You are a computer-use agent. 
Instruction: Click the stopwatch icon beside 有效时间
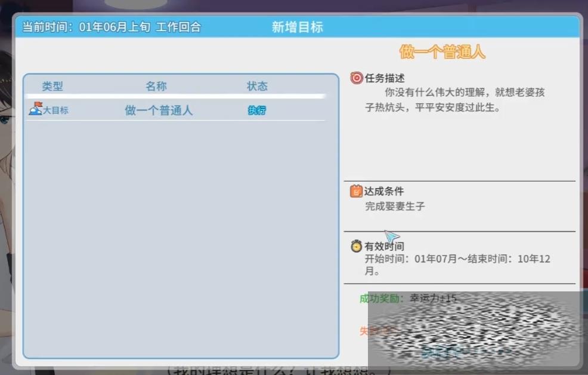pyautogui.click(x=356, y=246)
